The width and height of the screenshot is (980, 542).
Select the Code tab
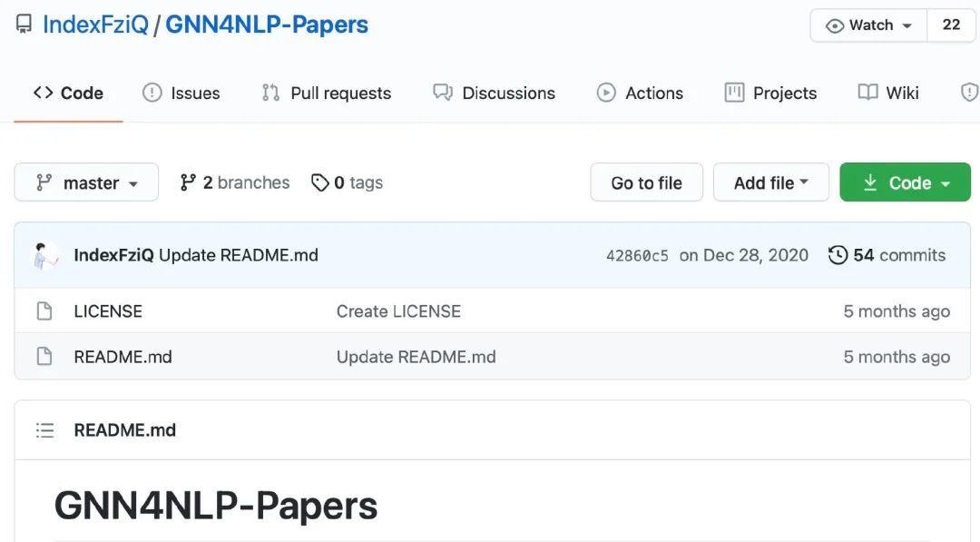tap(68, 94)
